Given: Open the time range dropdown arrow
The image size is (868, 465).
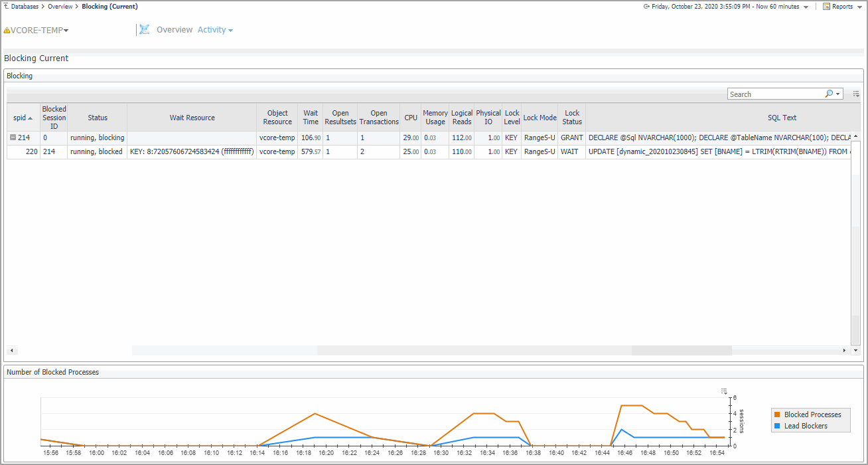Looking at the screenshot, I should (806, 7).
